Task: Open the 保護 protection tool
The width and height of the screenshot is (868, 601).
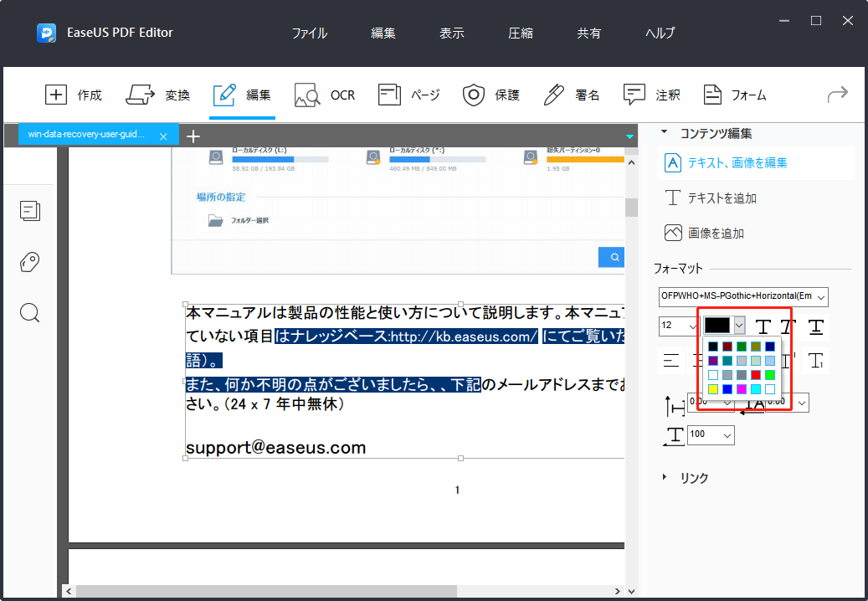Action: tap(491, 95)
